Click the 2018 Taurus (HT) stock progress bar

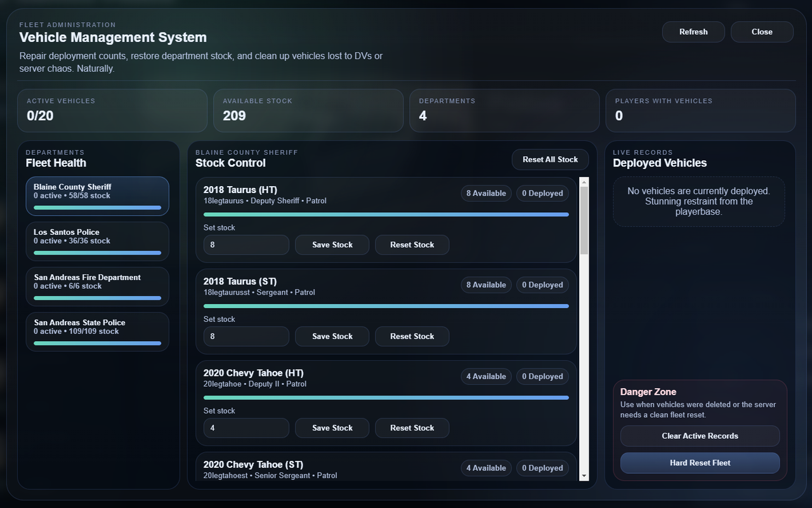[386, 215]
